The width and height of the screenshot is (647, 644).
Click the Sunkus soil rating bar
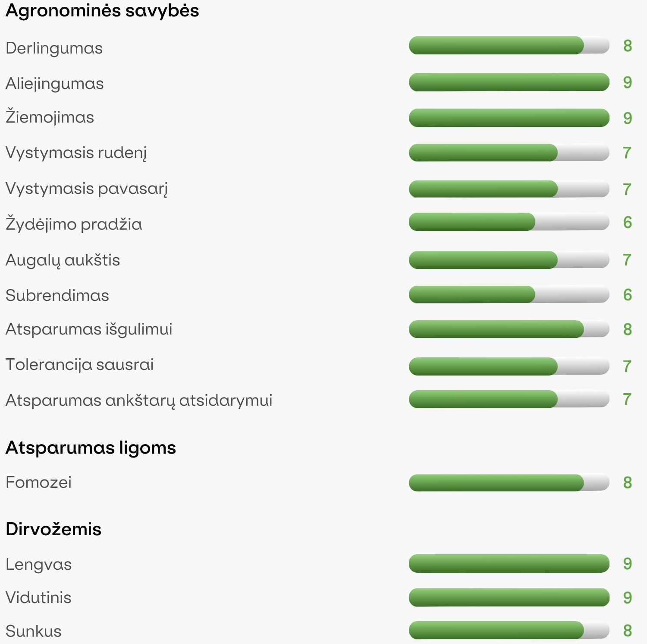pos(509,630)
